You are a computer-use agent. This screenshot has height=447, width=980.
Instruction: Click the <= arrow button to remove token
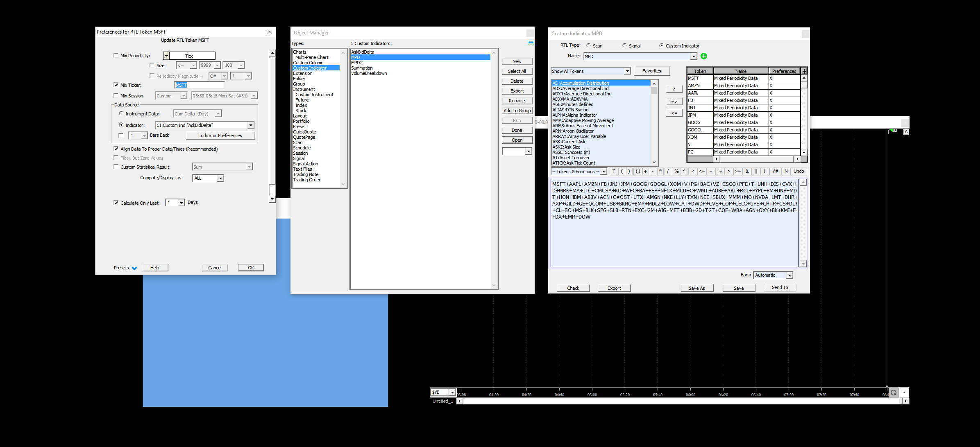674,113
